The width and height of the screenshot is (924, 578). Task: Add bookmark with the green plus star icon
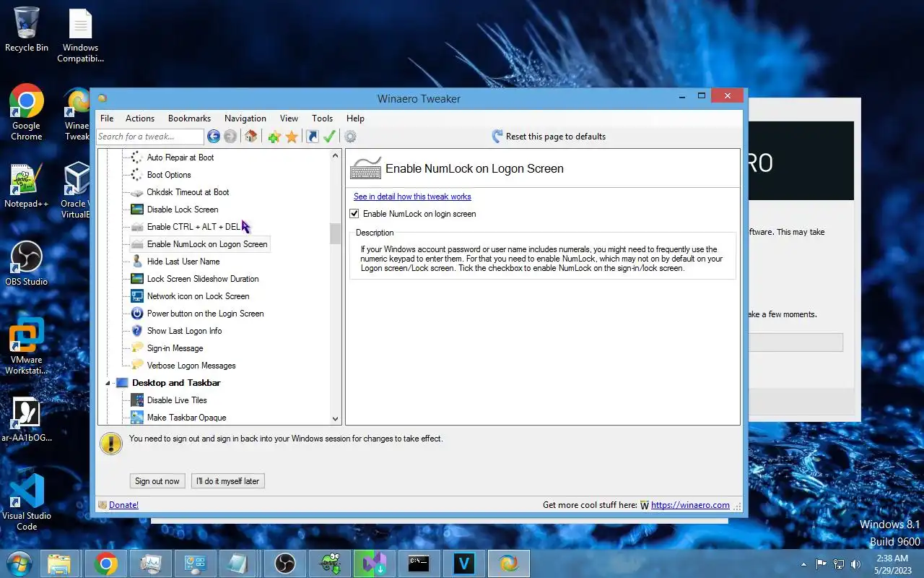click(x=274, y=137)
